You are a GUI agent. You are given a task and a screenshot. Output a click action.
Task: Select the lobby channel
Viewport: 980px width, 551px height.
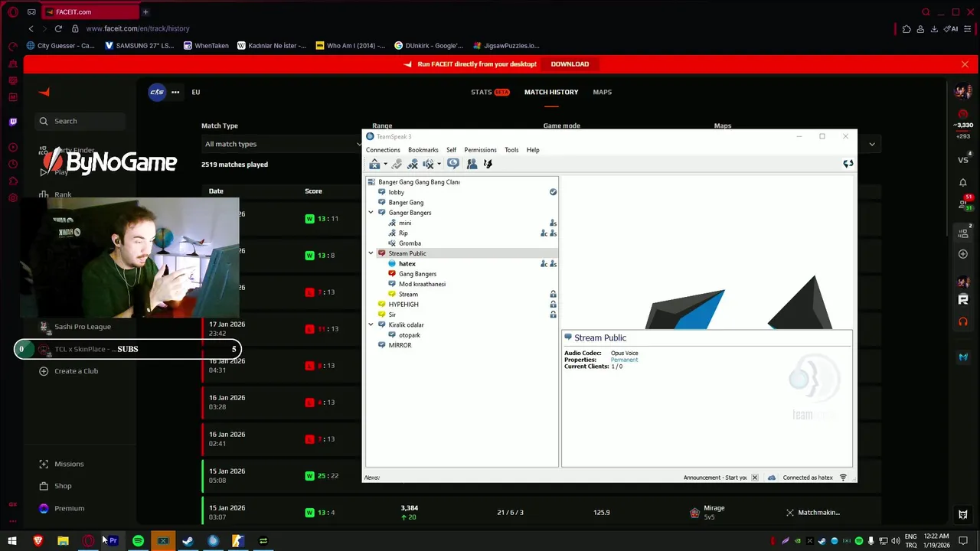coord(396,192)
